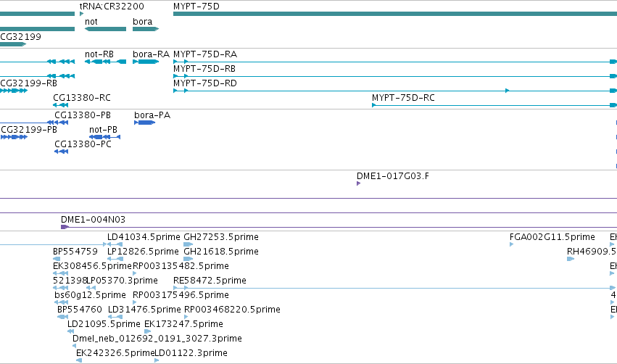This screenshot has width=617, height=364.
Task: Select the MYPT-75D gene bar
Action: pos(395,14)
